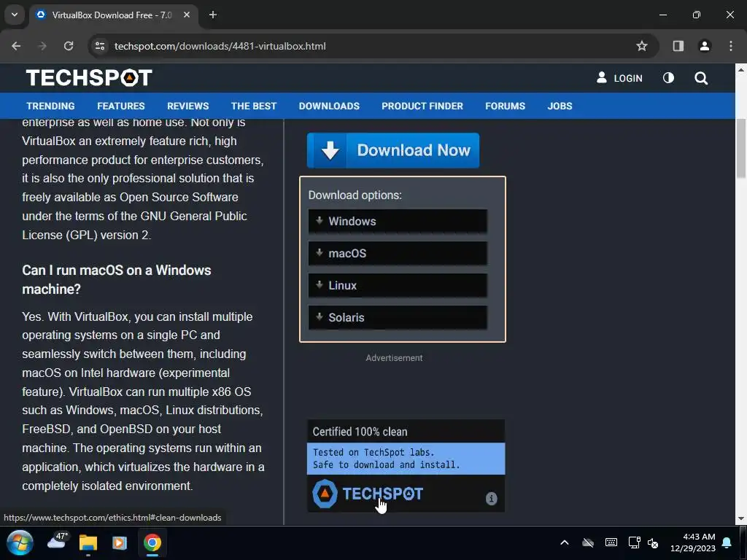Click the browser forward arrow
Viewport: 747px width, 560px height.
coord(42,46)
